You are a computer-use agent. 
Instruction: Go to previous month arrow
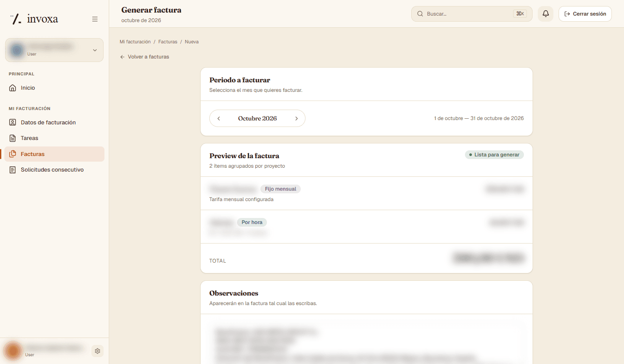(x=219, y=118)
